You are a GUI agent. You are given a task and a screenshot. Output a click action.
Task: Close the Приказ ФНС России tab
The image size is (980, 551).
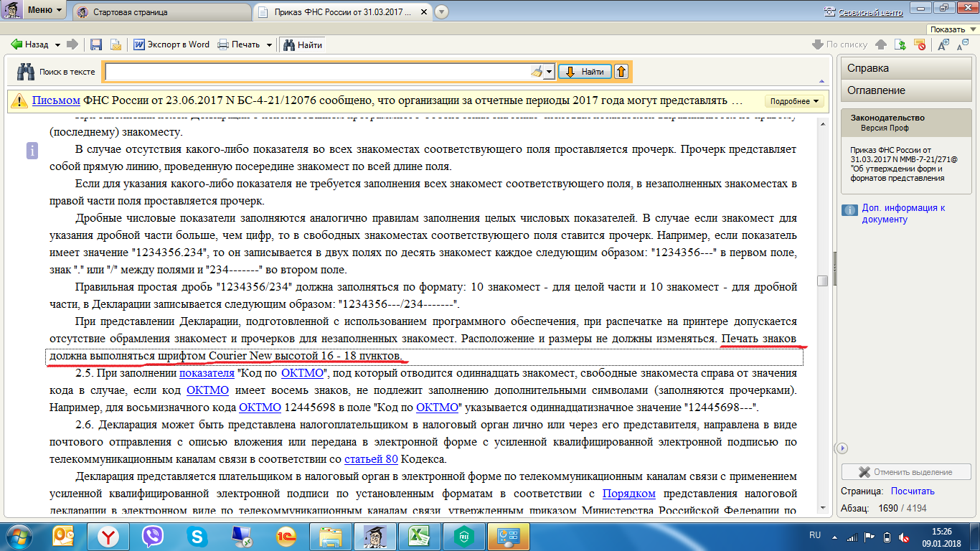click(x=424, y=12)
